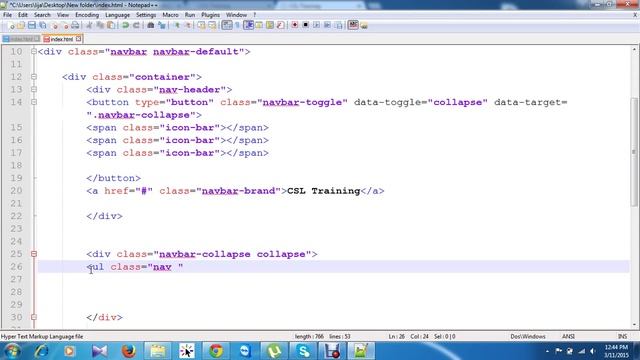
Task: Click the ANSI encoding status bar entry
Action: click(x=568, y=337)
